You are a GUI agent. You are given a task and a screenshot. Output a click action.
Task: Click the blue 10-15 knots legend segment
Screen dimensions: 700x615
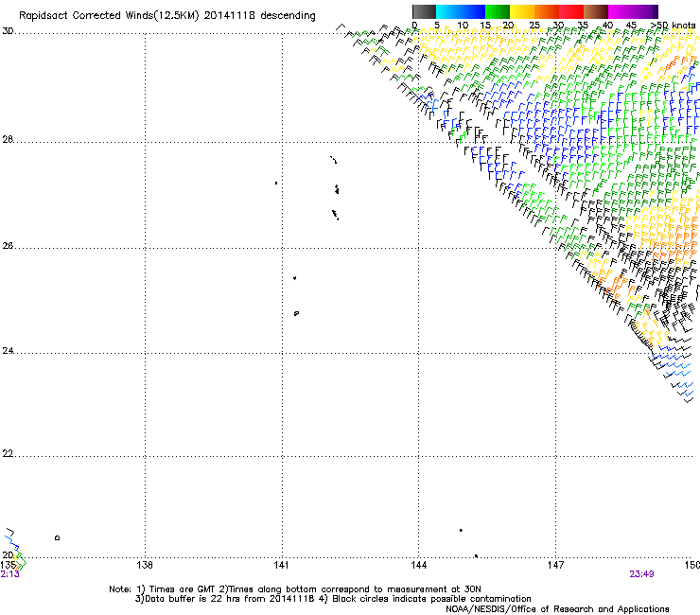tap(473, 11)
